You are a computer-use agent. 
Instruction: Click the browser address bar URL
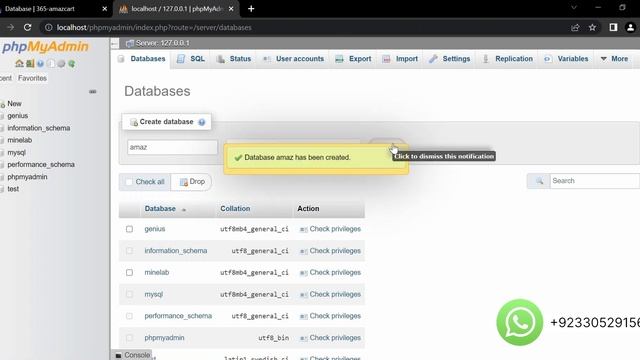click(154, 28)
